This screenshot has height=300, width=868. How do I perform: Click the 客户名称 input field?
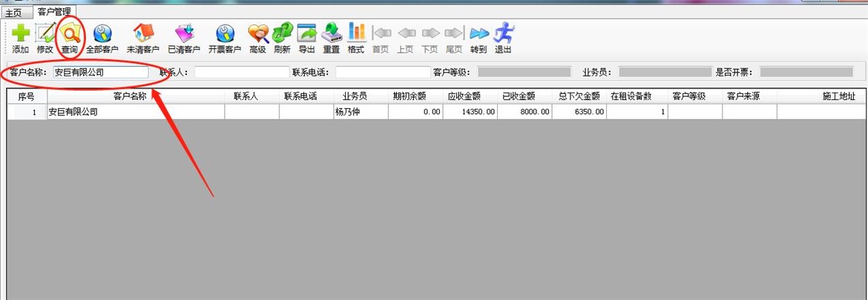101,73
